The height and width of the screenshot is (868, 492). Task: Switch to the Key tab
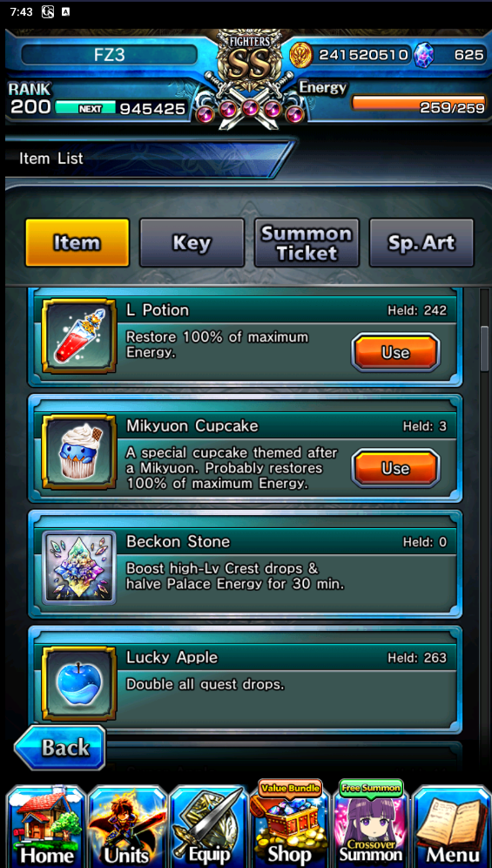pos(192,242)
